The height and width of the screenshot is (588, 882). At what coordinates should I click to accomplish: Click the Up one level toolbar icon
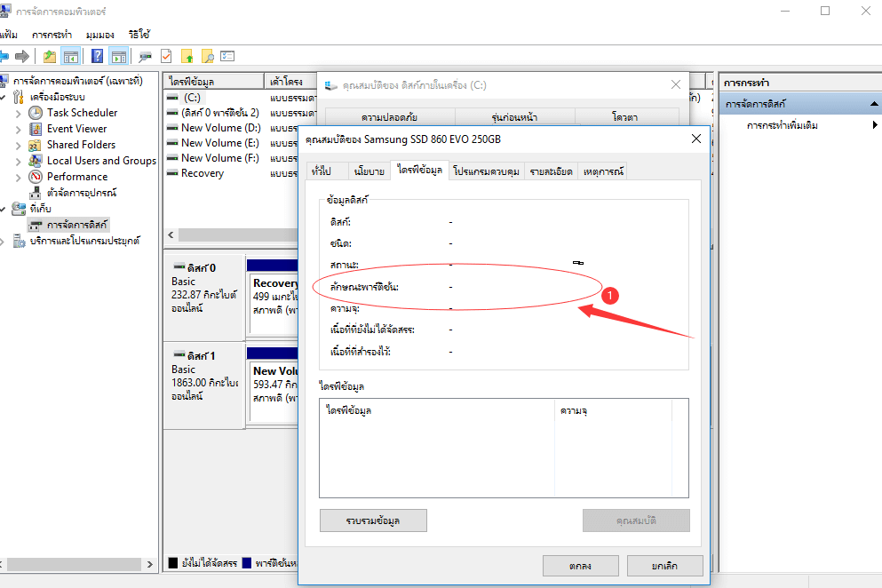pyautogui.click(x=50, y=56)
